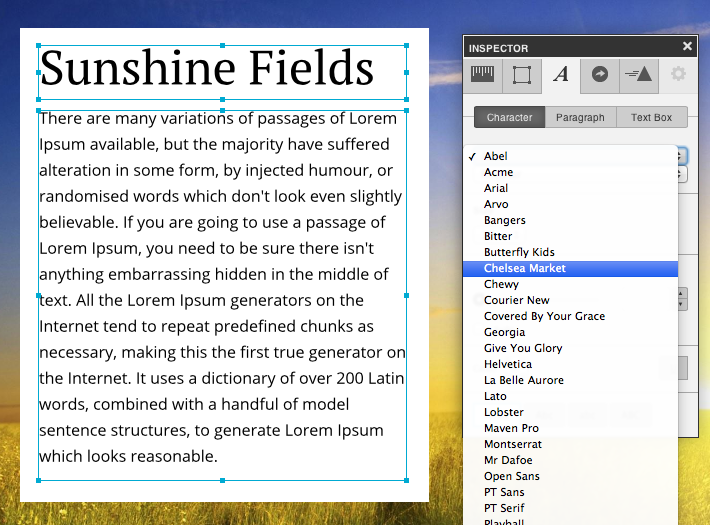Viewport: 710px width, 525px height.
Task: Switch to the Text Box tab
Action: click(651, 117)
